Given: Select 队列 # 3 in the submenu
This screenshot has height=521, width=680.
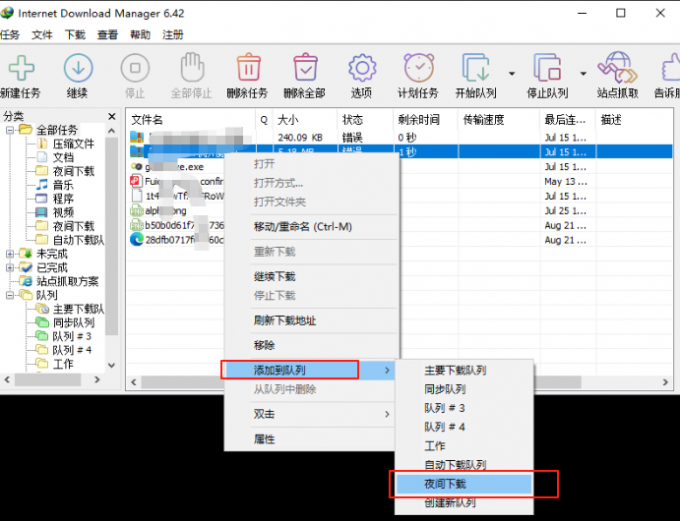Looking at the screenshot, I should pos(445,408).
